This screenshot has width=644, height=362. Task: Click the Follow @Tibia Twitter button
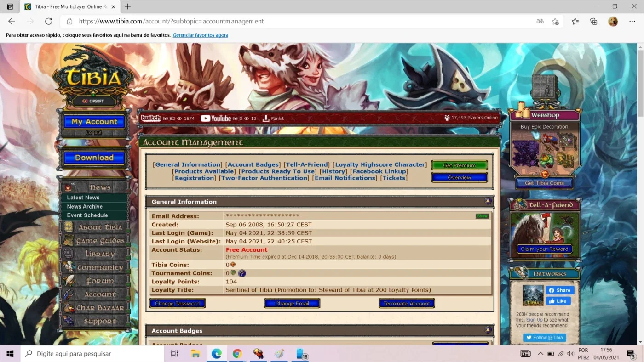coord(545,338)
